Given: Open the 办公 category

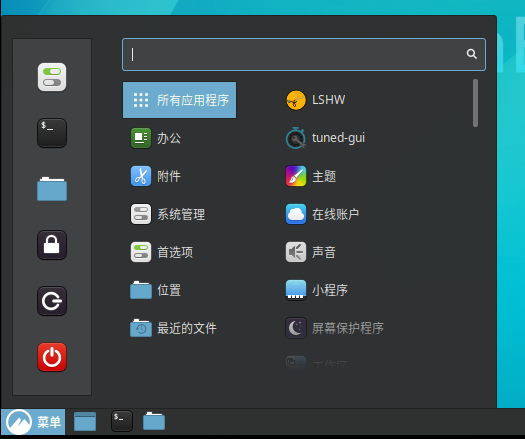Looking at the screenshot, I should [x=156, y=138].
